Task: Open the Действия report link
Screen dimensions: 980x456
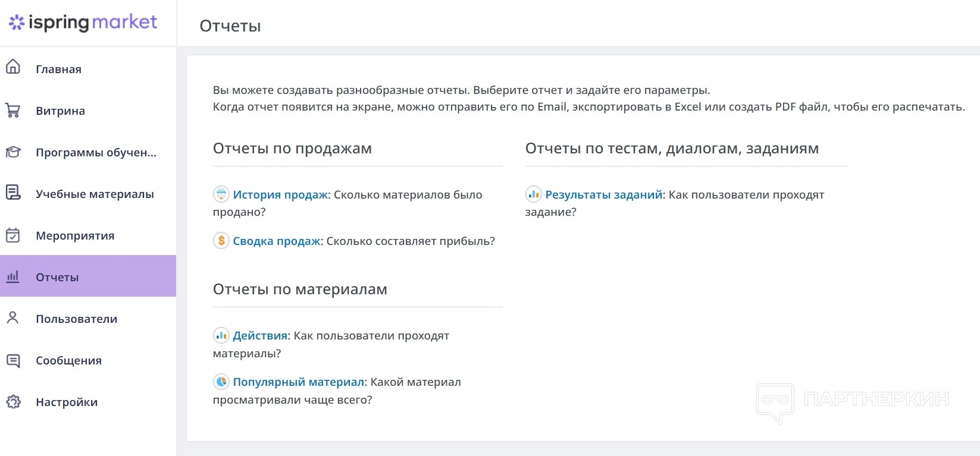Action: pos(260,335)
